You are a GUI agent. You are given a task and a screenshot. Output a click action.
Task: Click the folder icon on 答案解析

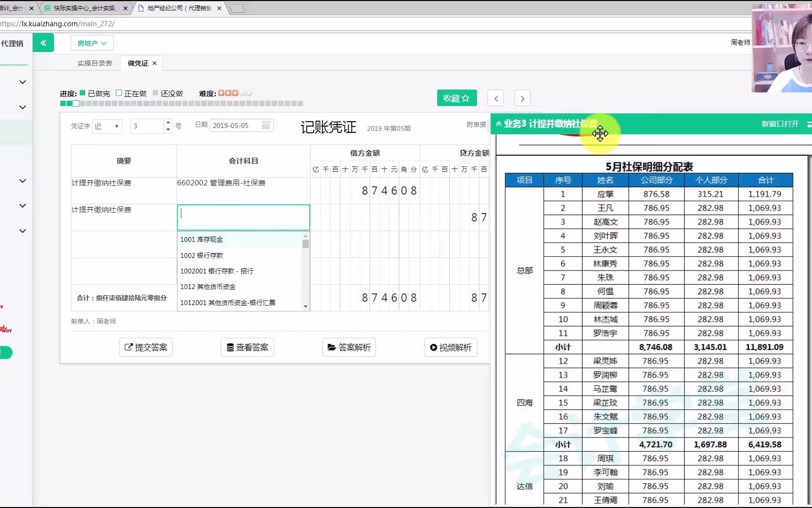[333, 347]
